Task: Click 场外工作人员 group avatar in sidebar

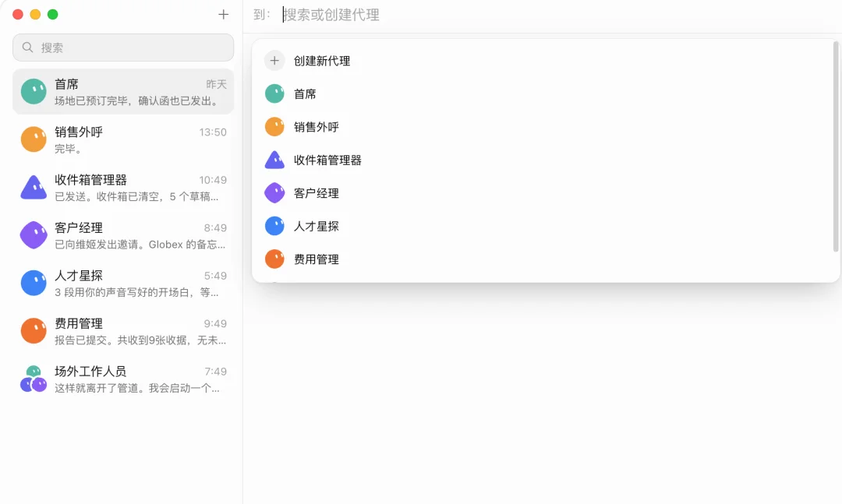Action: [x=34, y=379]
